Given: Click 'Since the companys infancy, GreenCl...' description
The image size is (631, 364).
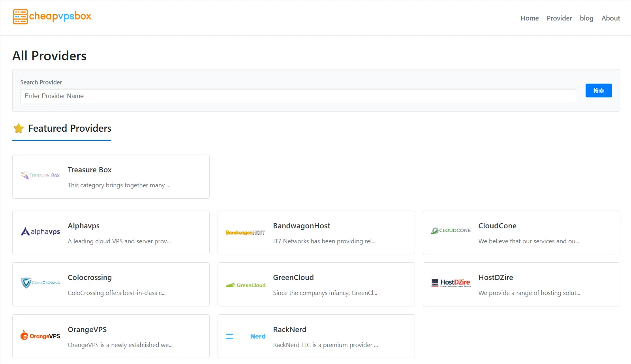Looking at the screenshot, I should 325,293.
